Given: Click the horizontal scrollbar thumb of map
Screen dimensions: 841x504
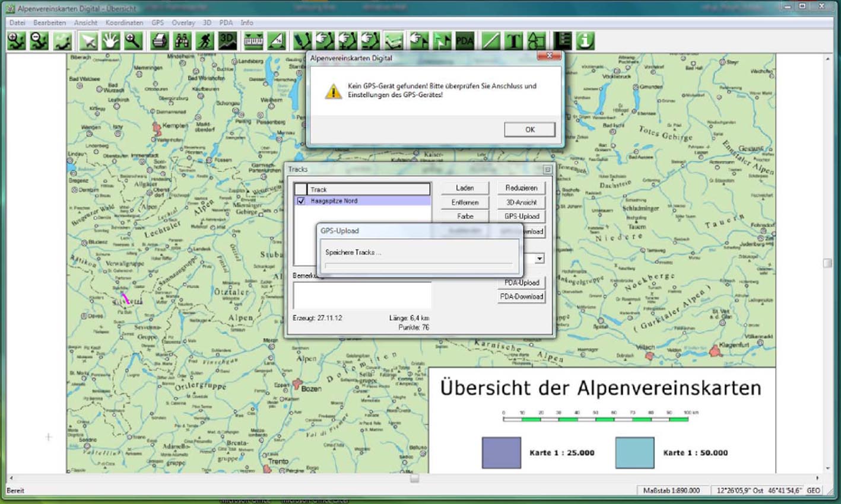Looking at the screenshot, I should (414, 478).
